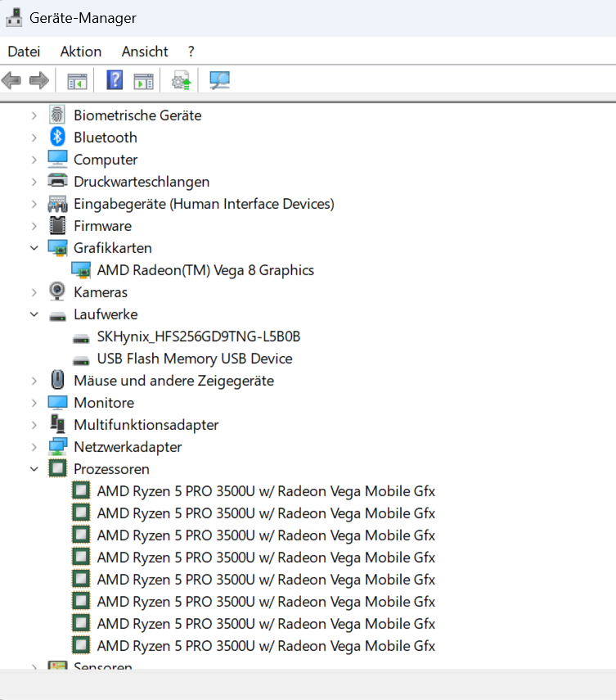The height and width of the screenshot is (700, 616).
Task: Expand the Netzwerkadapter node
Action: pos(34,447)
